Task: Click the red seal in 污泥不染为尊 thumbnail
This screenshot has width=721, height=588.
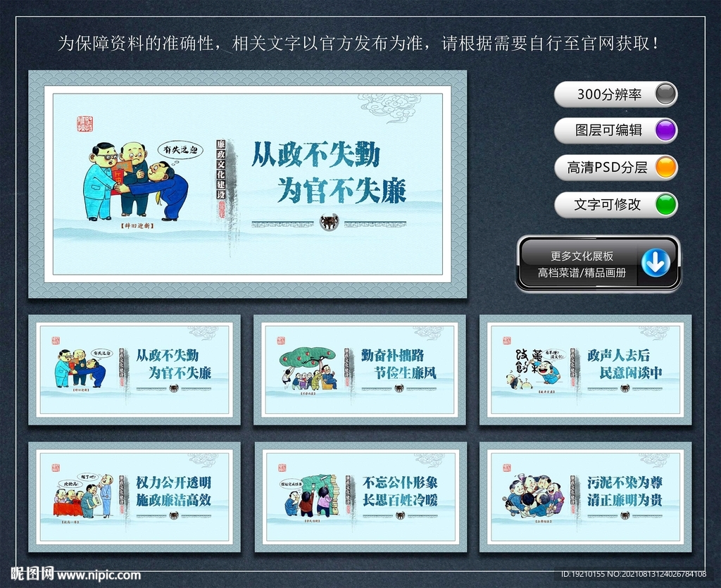Action: [x=507, y=468]
